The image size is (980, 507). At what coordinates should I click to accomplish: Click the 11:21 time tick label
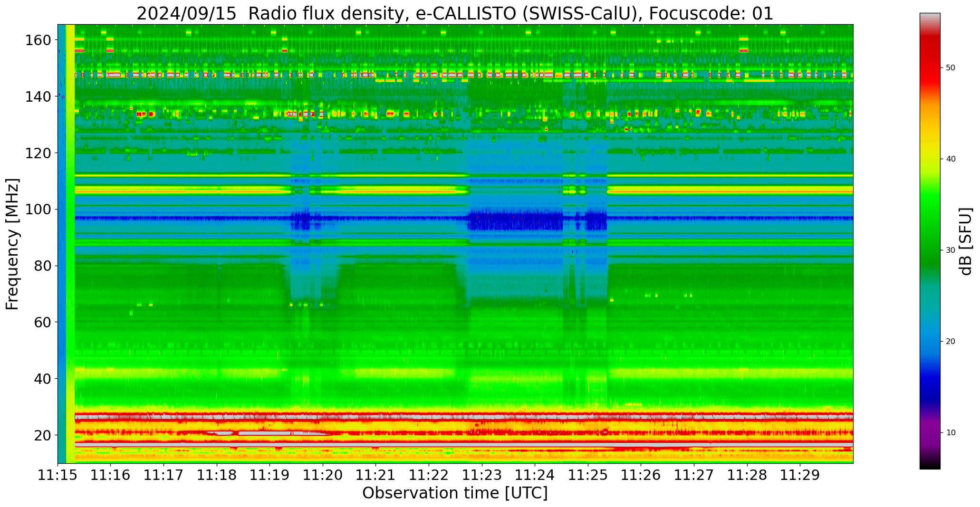(x=376, y=475)
